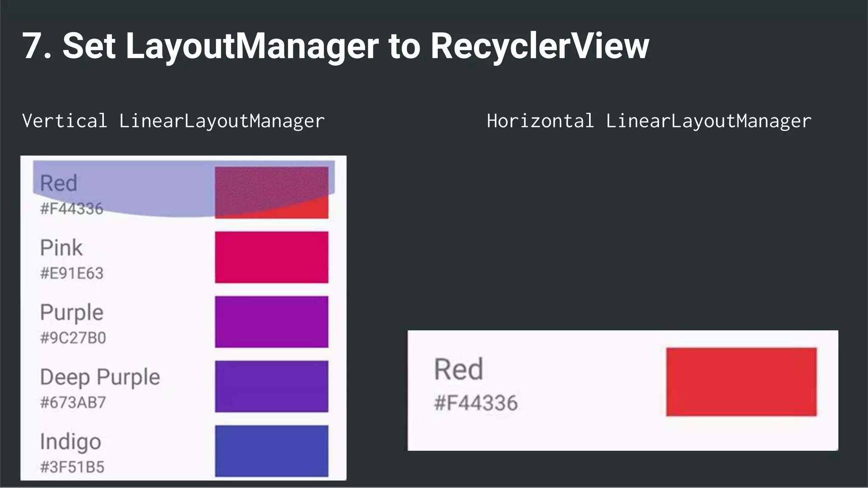
Task: Click the purple color swatch beside #9C27B0
Action: [272, 322]
